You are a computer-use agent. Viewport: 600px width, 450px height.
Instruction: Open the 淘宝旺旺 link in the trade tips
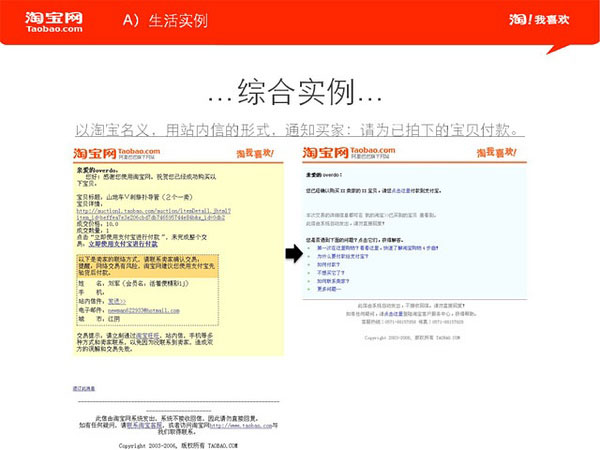click(x=148, y=336)
